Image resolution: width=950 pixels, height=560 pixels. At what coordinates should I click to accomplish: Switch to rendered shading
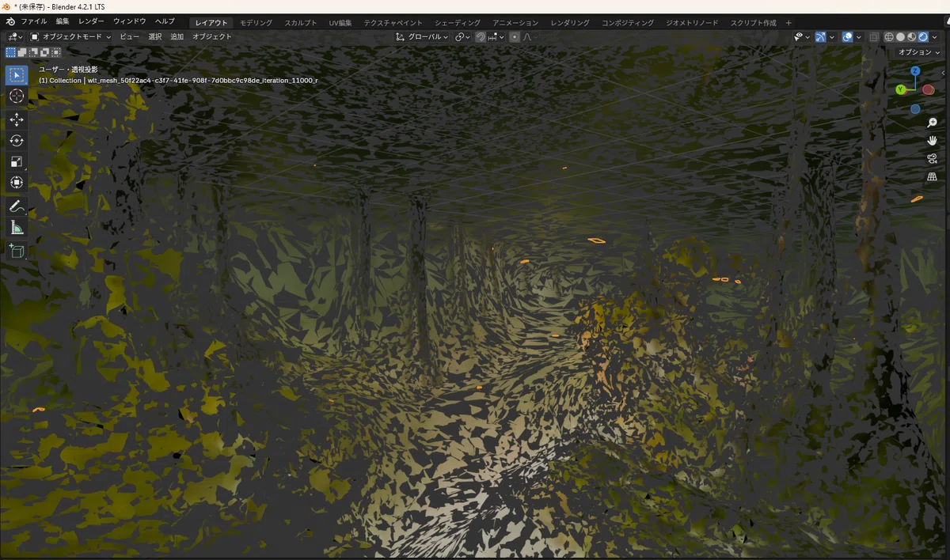(923, 37)
